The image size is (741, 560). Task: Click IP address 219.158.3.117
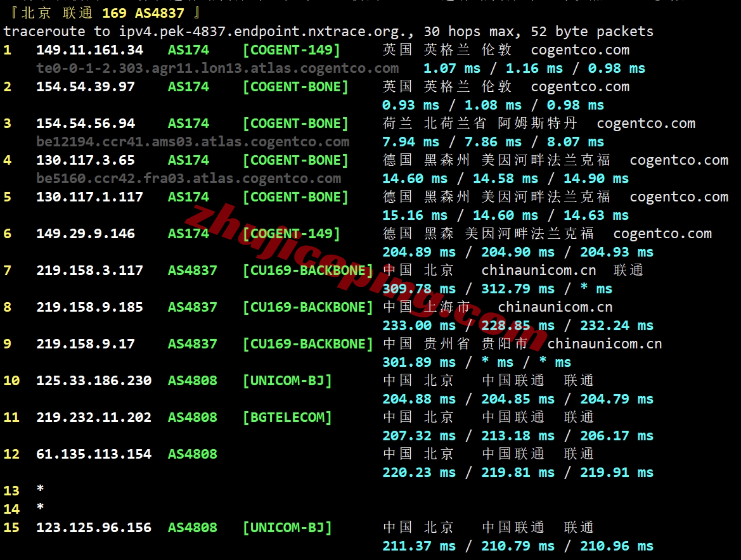(90, 270)
